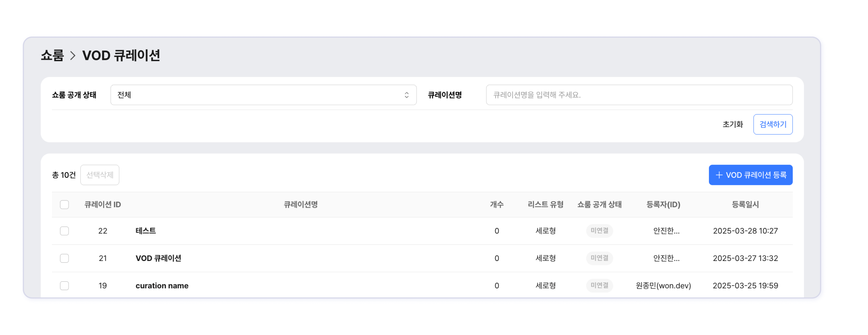Click the 미연결 badge in row 22
The width and height of the screenshot is (868, 335).
click(x=599, y=231)
